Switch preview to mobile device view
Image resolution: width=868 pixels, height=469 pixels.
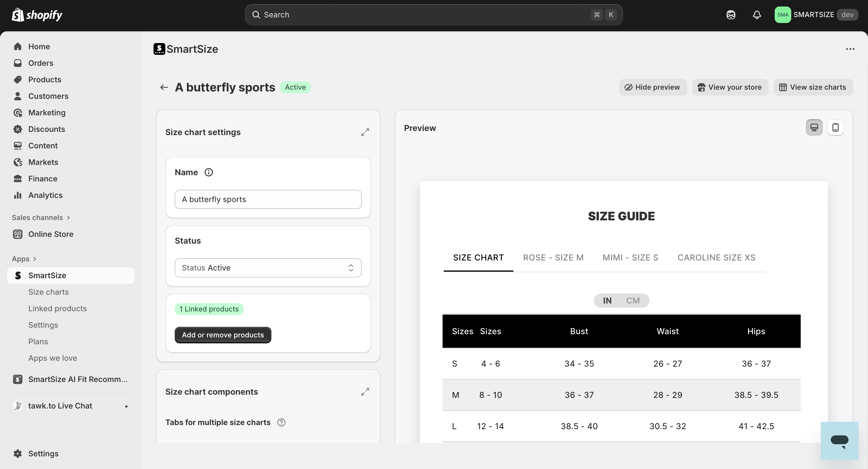835,128
